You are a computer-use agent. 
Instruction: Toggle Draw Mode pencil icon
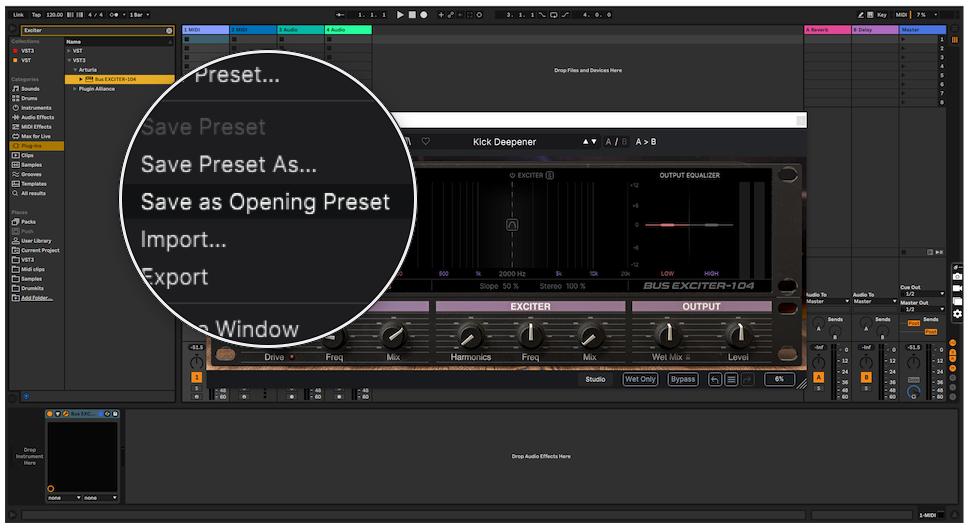pos(860,15)
